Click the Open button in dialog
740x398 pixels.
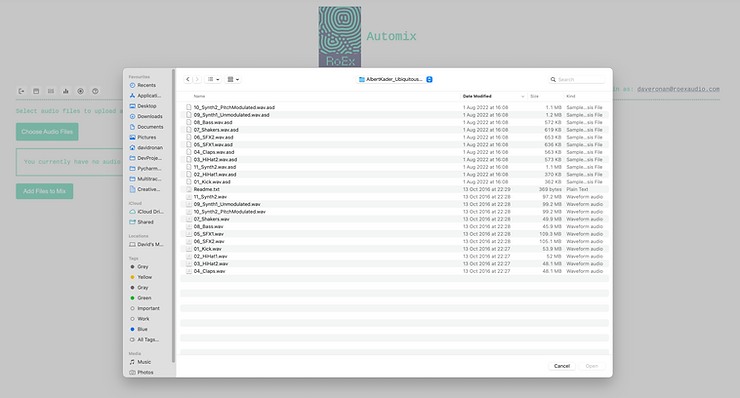[591, 366]
